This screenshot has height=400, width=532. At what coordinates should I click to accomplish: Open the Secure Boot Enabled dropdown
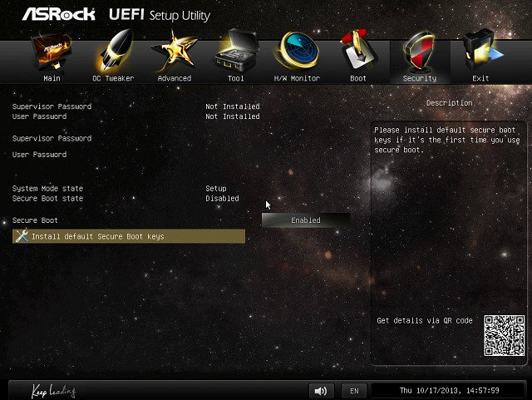(305, 220)
